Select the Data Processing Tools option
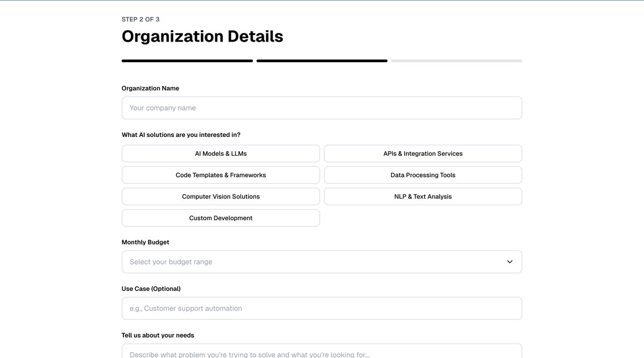The height and width of the screenshot is (358, 644). click(423, 175)
